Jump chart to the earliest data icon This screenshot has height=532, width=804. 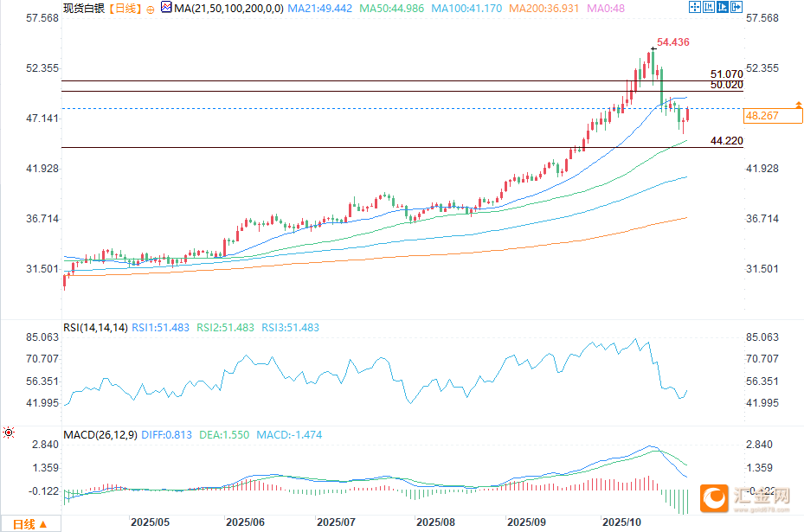[x=709, y=7]
